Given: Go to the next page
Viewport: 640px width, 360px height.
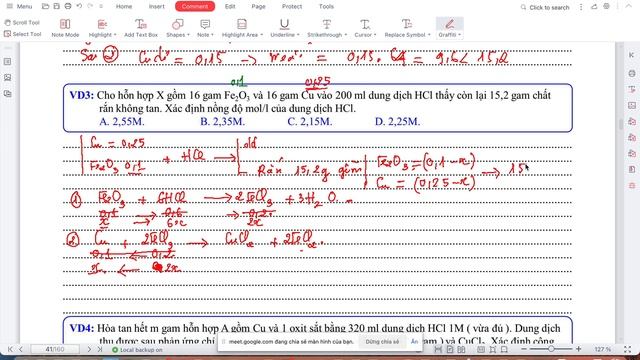Looking at the screenshot, I should pyautogui.click(x=89, y=349).
